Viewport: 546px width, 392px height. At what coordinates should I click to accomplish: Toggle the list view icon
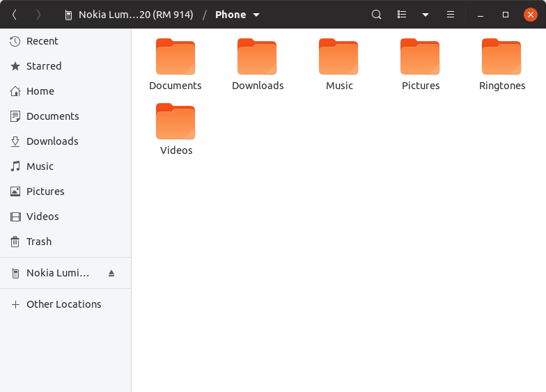[x=402, y=15]
